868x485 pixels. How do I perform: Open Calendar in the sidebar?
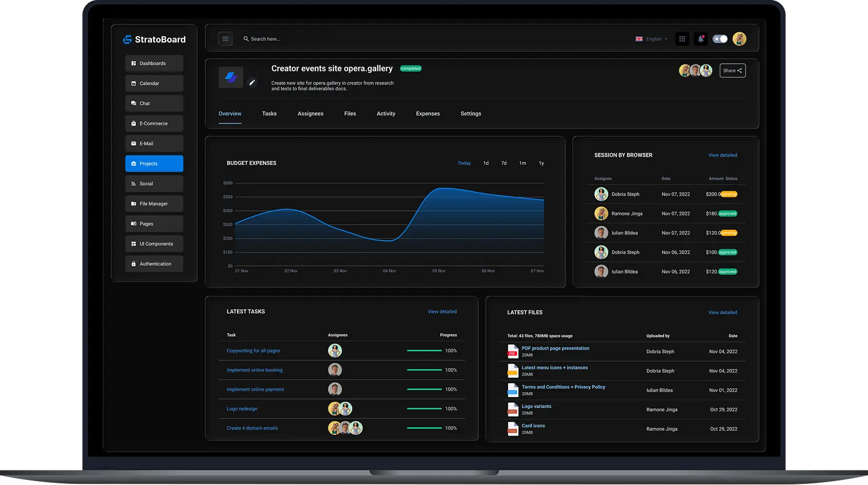click(x=154, y=83)
